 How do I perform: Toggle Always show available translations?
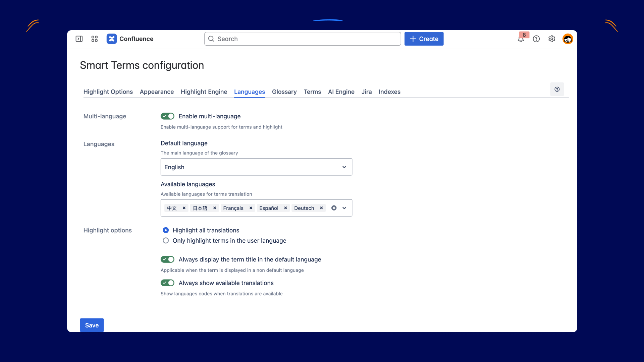point(167,283)
